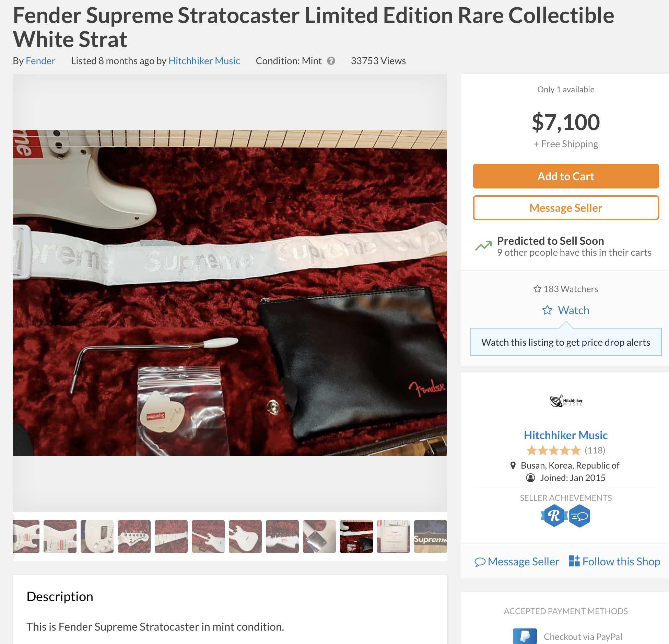Open the Fender brand link
The height and width of the screenshot is (644, 669).
40,61
